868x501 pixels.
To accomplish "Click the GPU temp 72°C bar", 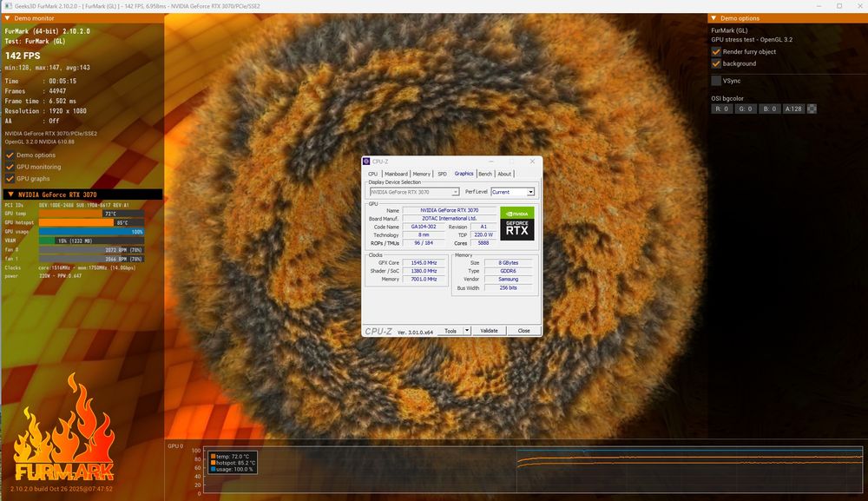I will 91,214.
